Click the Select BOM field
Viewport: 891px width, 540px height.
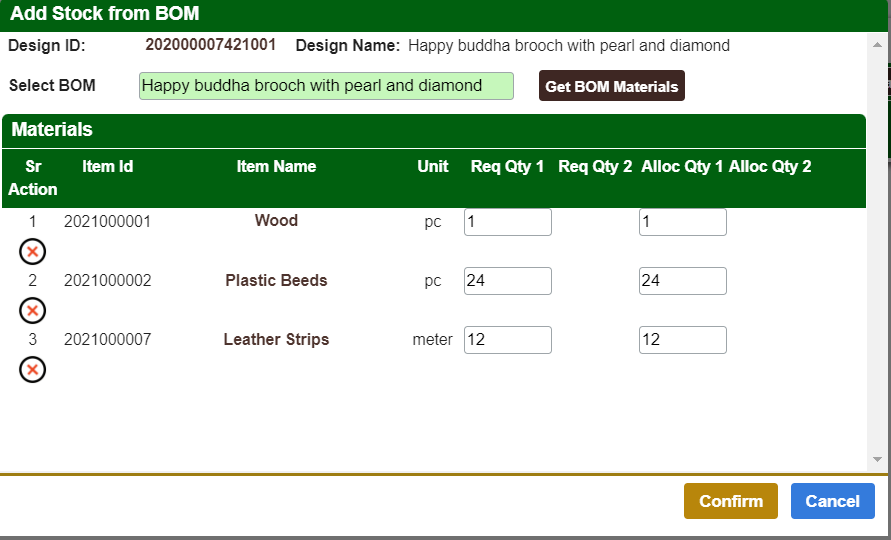(326, 86)
